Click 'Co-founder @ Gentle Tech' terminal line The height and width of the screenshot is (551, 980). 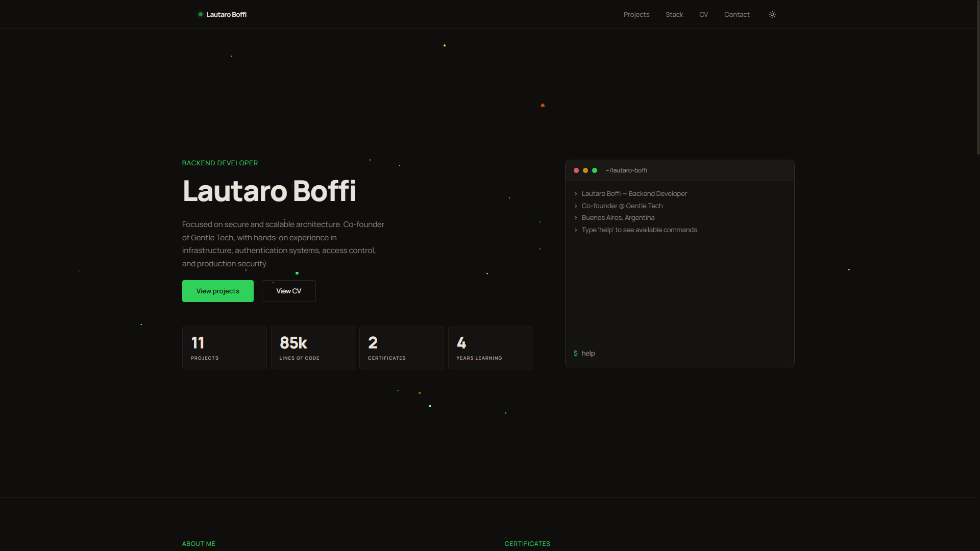(x=622, y=206)
